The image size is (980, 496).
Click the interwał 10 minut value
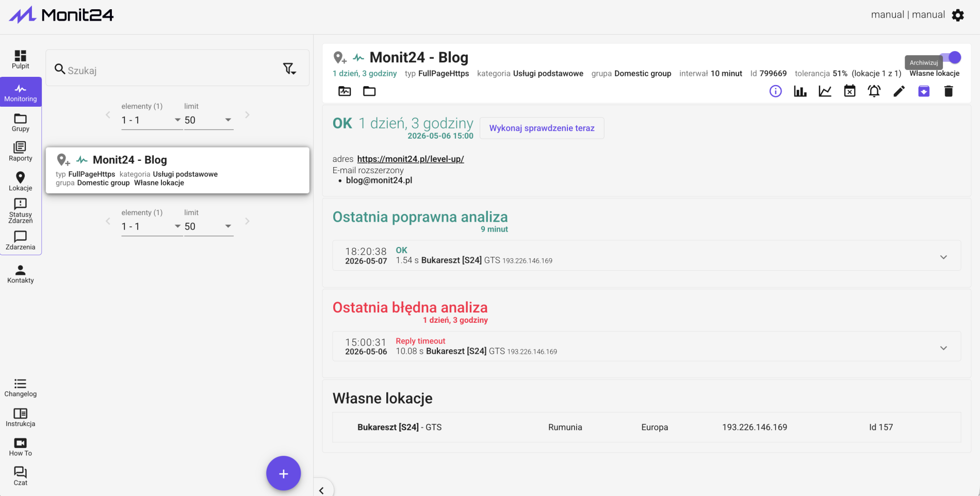711,74
